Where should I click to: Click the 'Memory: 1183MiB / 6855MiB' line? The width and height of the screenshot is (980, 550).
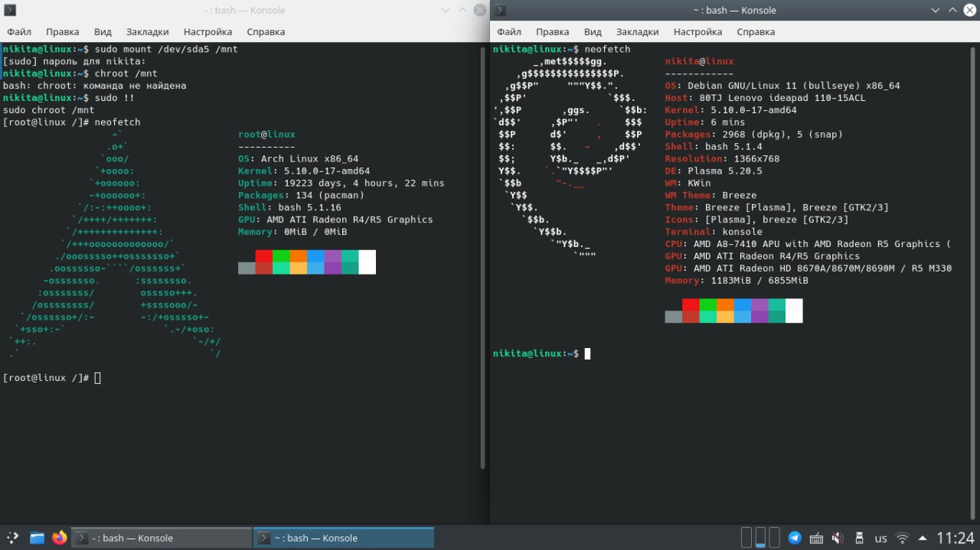pyautogui.click(x=737, y=281)
